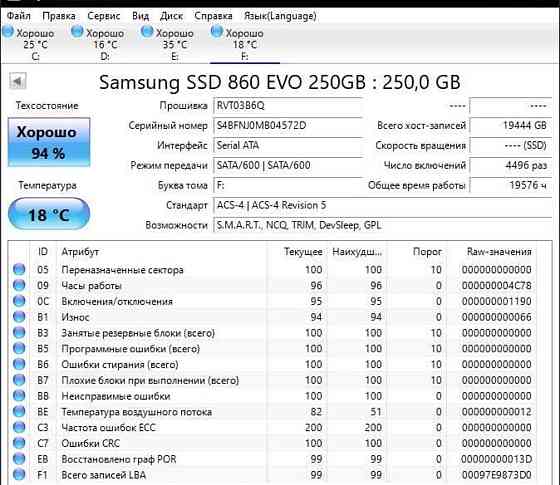Select the Частота ошибок ECC row
The image size is (560, 485).
tap(272, 427)
